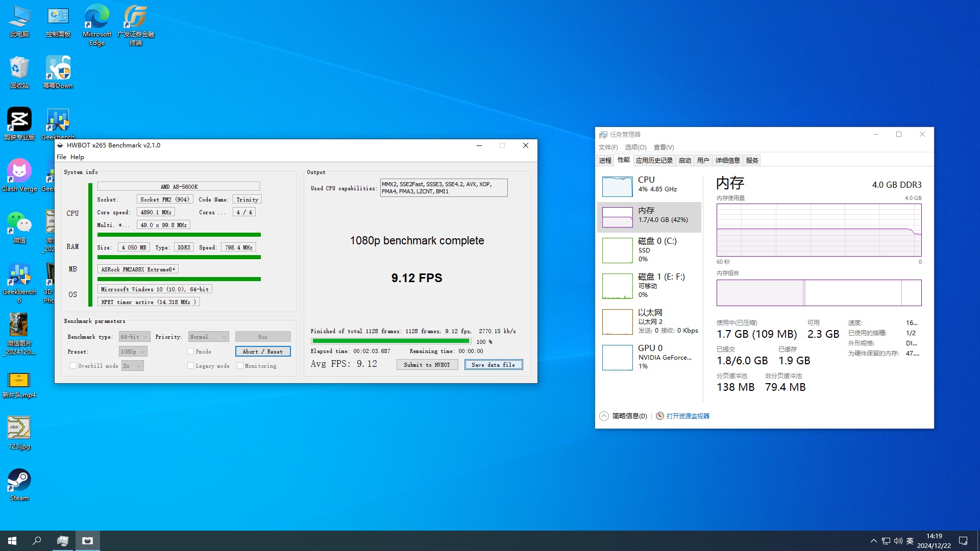Show hidden tray icons chevron
Image resolution: width=980 pixels, height=551 pixels.
pos(874,541)
